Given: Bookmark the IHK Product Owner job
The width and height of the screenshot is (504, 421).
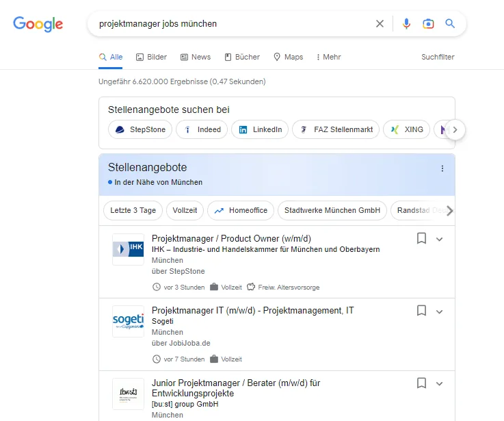Looking at the screenshot, I should (421, 238).
